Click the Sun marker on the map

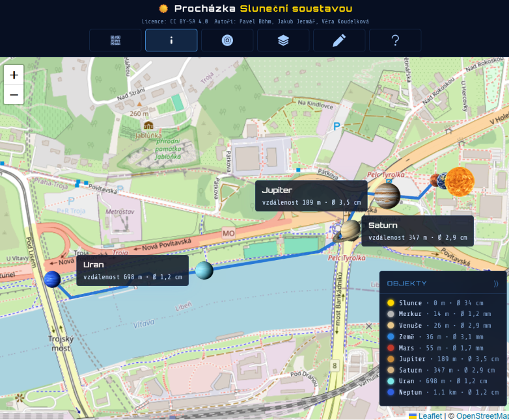pos(460,182)
